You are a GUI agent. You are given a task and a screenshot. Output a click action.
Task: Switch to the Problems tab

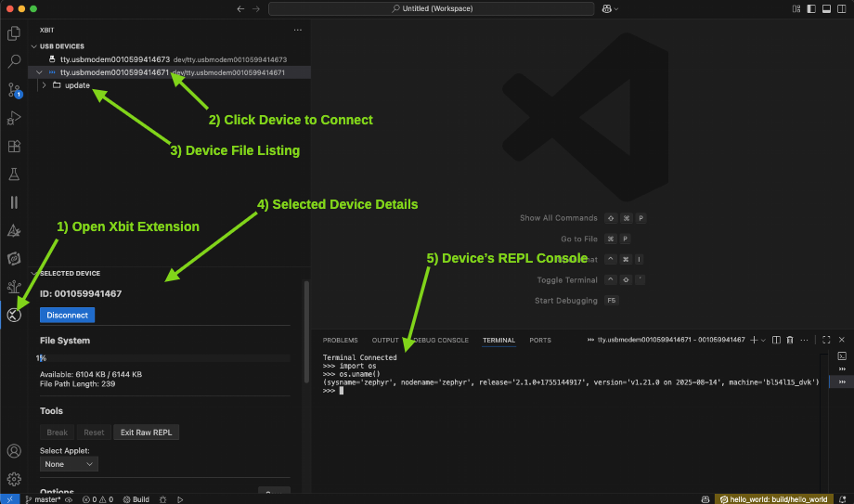pos(340,341)
